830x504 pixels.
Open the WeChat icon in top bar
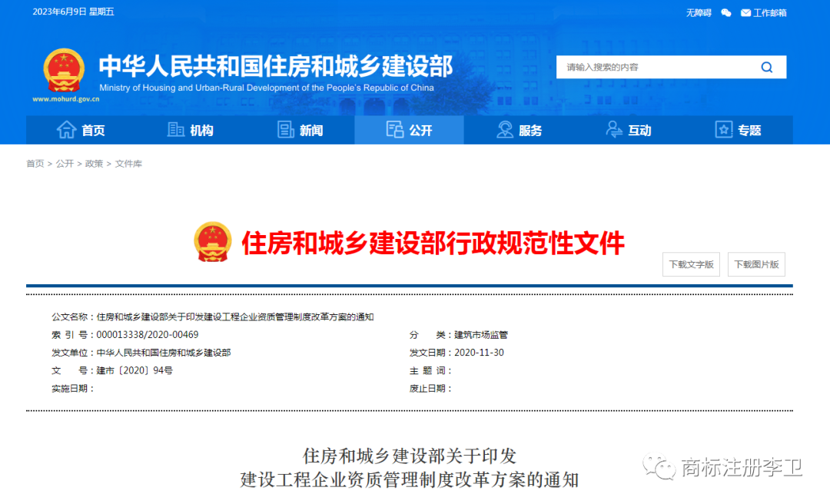pos(726,13)
